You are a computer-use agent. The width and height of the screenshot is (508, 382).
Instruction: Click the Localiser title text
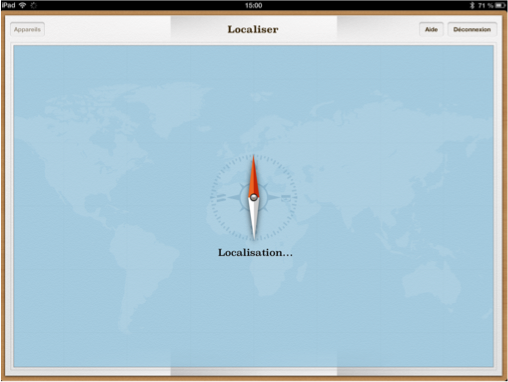tap(253, 29)
